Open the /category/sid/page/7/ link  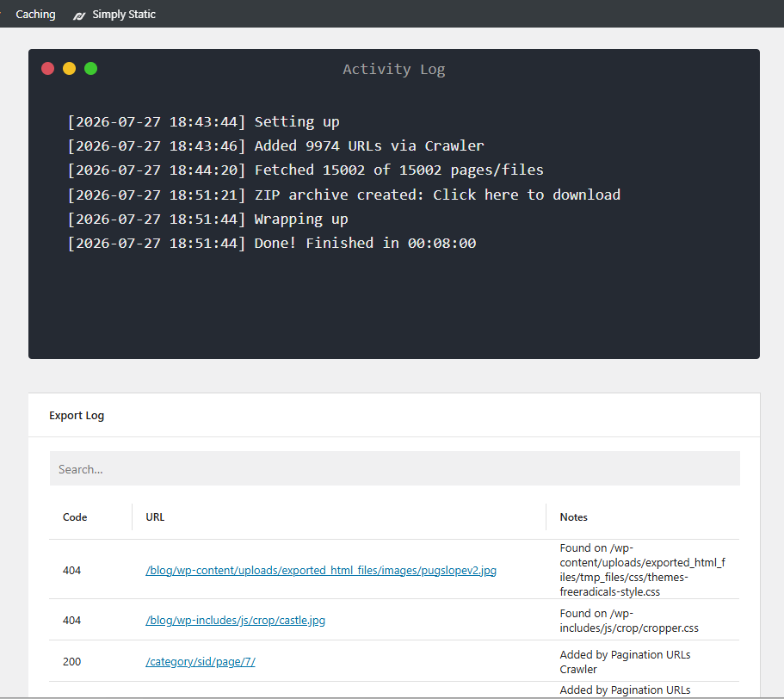pyautogui.click(x=201, y=662)
